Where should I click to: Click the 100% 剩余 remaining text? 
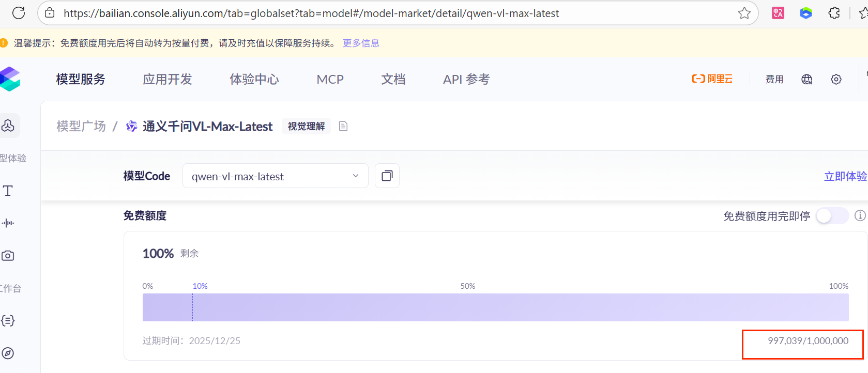pyautogui.click(x=171, y=253)
